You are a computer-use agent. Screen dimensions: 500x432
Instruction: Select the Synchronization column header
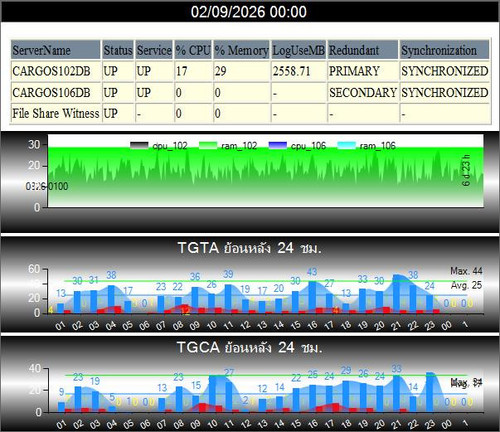(445, 50)
